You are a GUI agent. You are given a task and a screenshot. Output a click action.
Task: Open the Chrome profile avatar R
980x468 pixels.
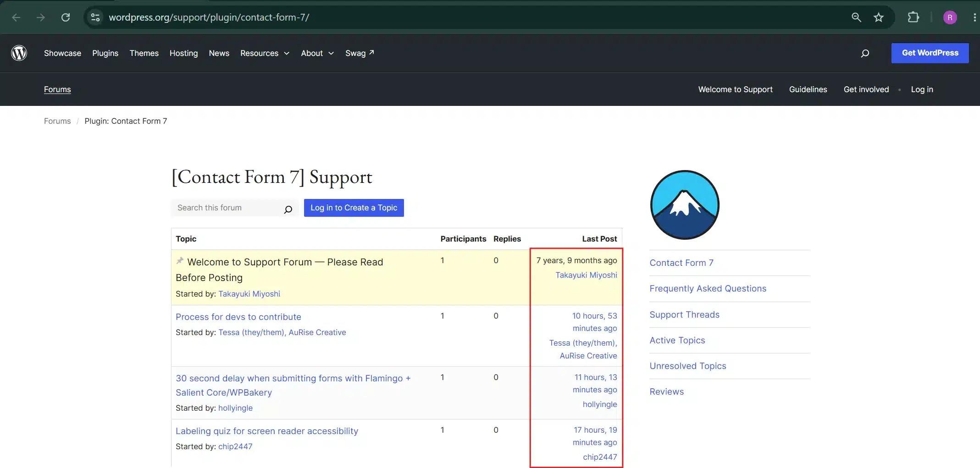[x=950, y=17]
